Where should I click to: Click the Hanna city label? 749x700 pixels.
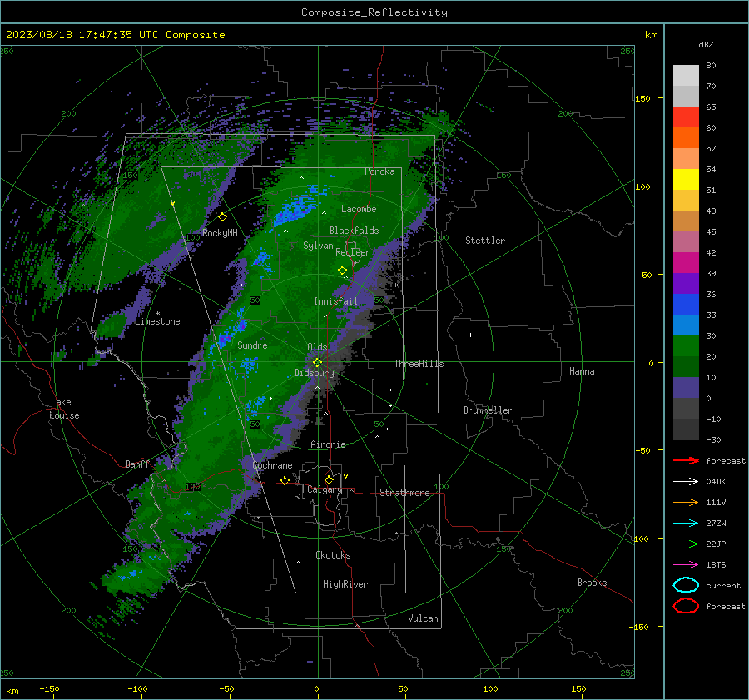582,371
